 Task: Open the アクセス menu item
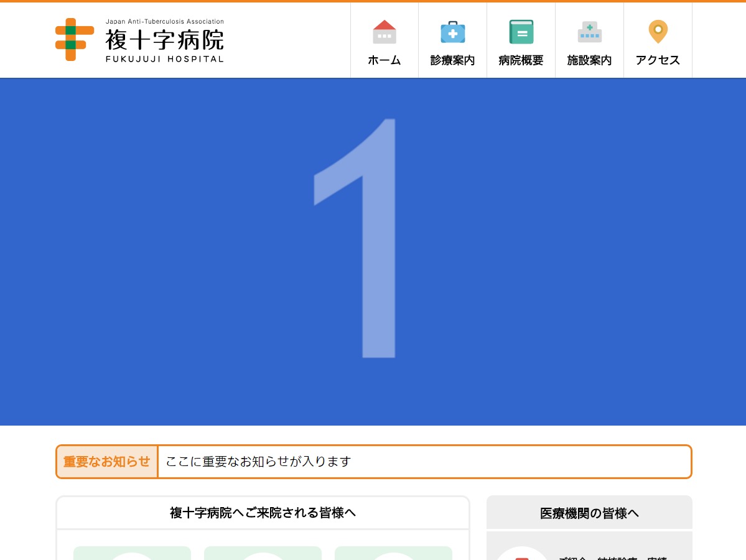click(658, 40)
